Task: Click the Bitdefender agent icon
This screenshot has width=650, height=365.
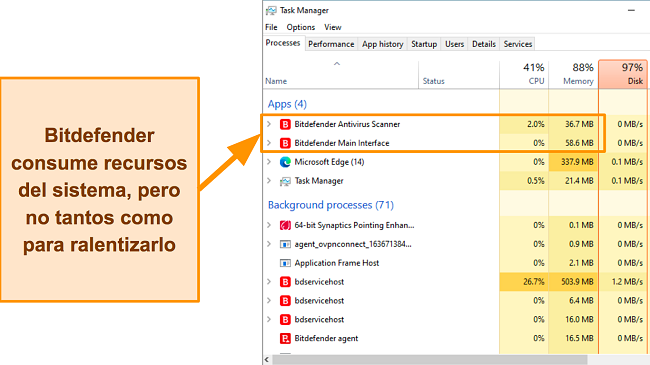Action: (x=285, y=338)
